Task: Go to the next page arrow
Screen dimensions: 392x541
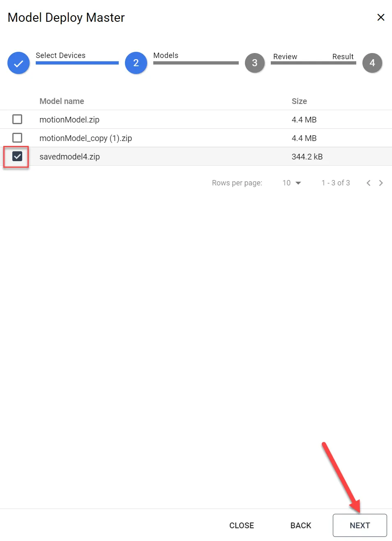Action: coord(381,183)
